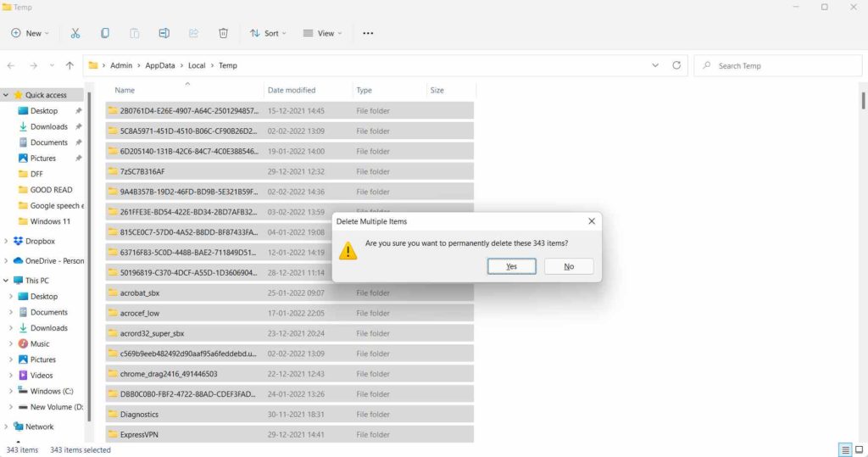Click the Share icon in toolbar
This screenshot has width=868, height=457.
click(193, 33)
